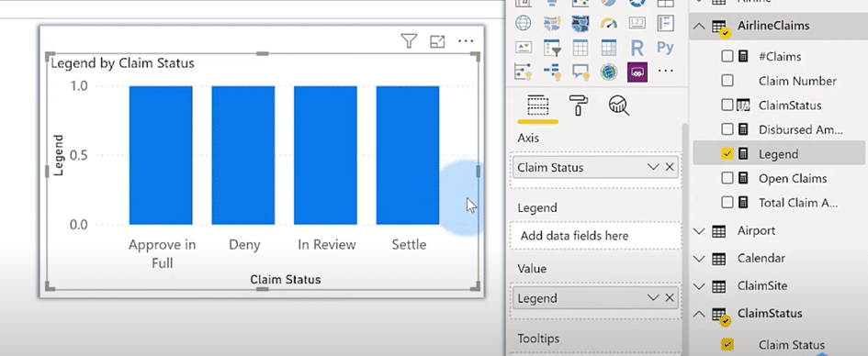868x356 pixels.
Task: Uncheck the Claim Status field checkbox
Action: point(727,344)
